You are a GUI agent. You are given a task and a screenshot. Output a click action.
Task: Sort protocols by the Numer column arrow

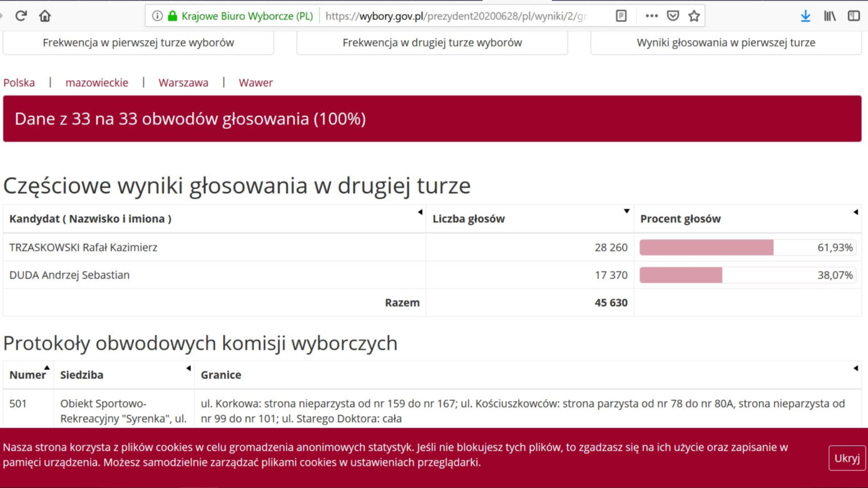click(x=47, y=367)
